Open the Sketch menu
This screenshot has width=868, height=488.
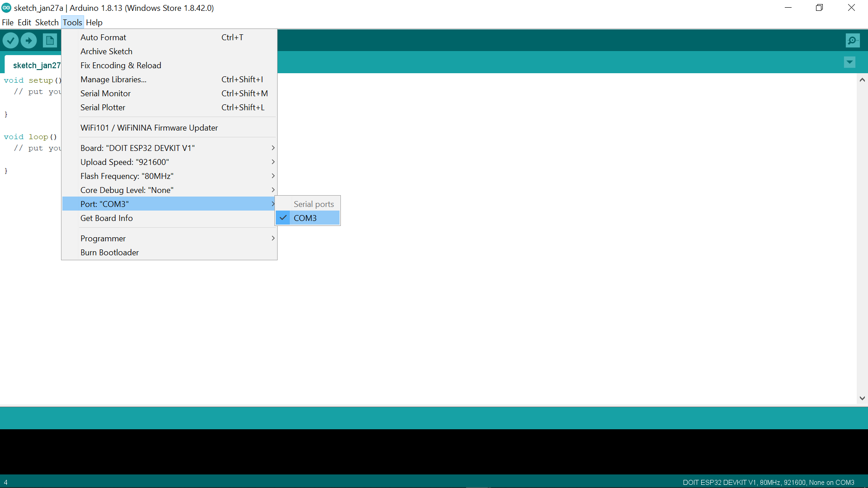point(47,22)
